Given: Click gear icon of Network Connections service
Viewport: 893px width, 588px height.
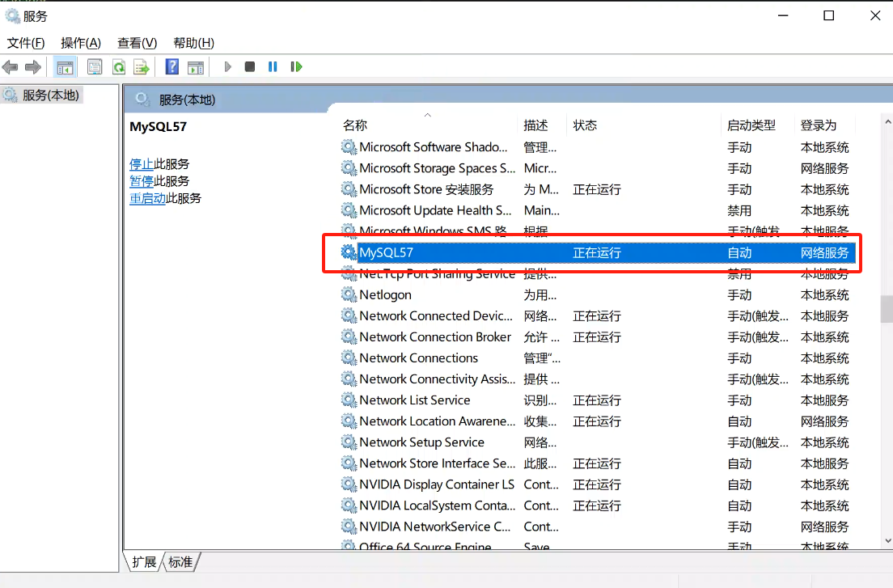Looking at the screenshot, I should pyautogui.click(x=349, y=357).
